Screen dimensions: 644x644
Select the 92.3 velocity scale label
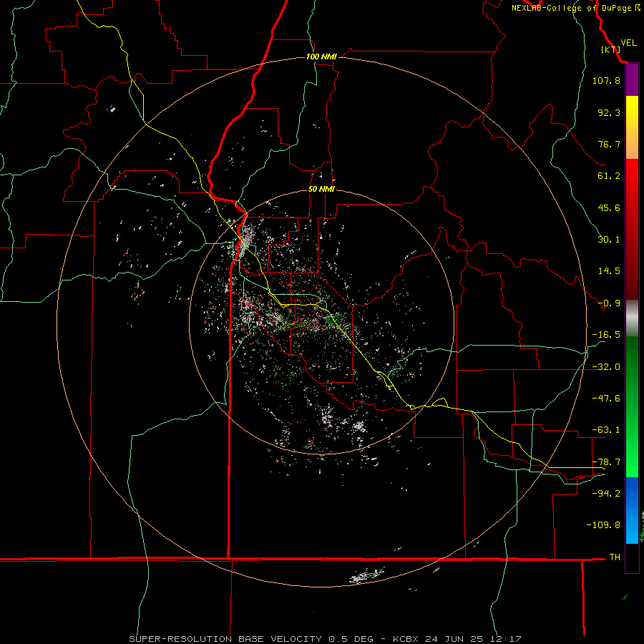click(x=609, y=112)
